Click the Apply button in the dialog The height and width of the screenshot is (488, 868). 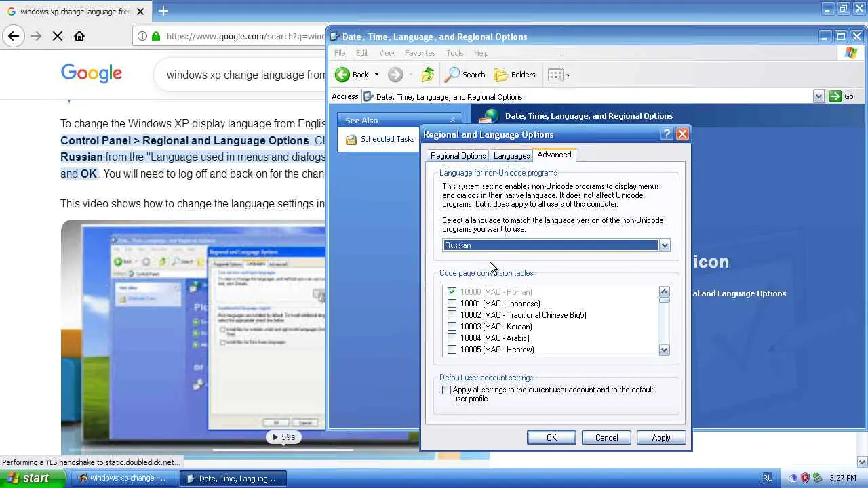point(661,438)
